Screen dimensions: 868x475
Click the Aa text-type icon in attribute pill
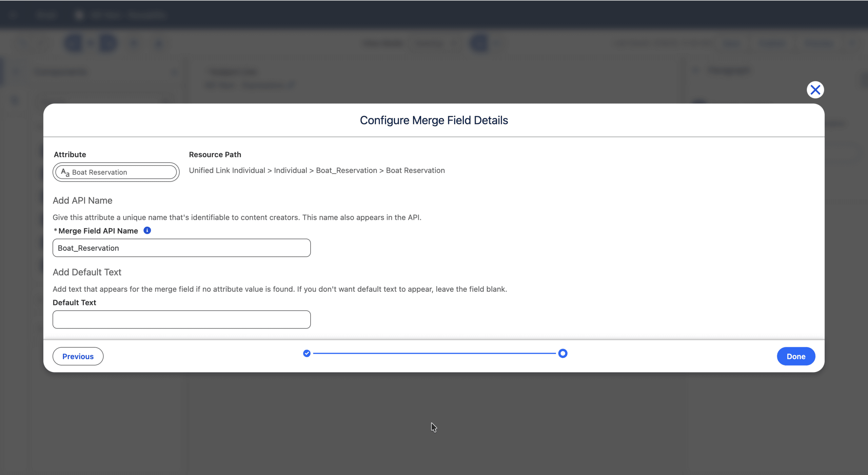click(x=65, y=172)
